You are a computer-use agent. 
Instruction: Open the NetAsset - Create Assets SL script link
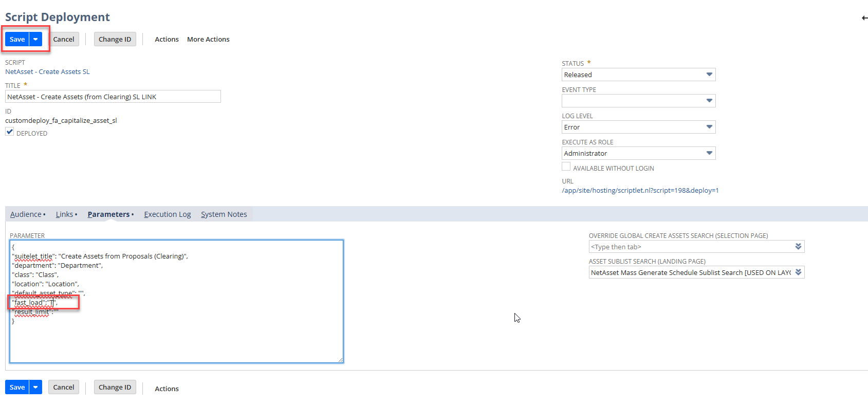coord(47,72)
